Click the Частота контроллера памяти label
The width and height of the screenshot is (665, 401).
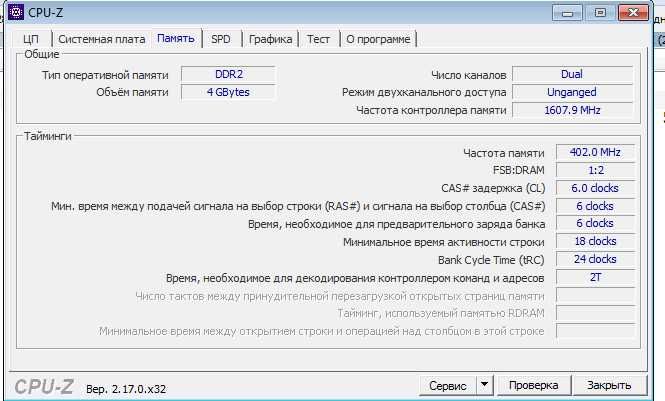point(431,110)
